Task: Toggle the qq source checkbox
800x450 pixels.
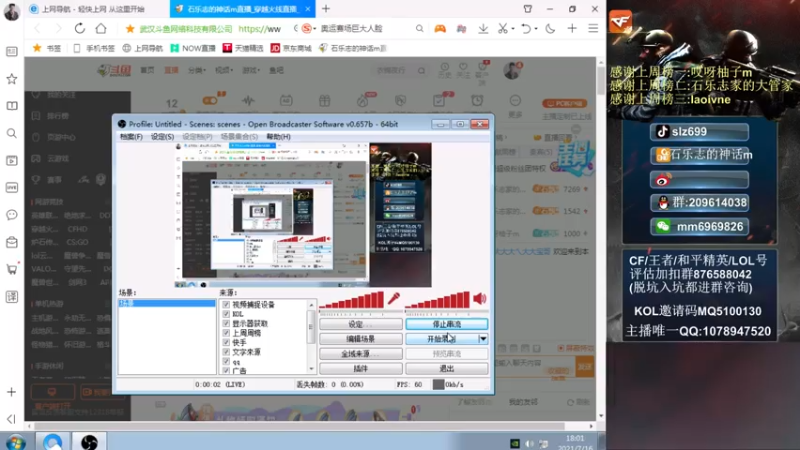Action: [226, 362]
